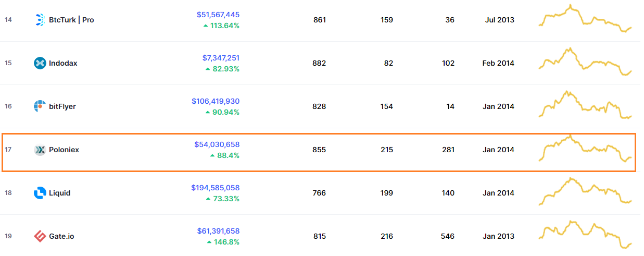644x256 pixels.
Task: Click rank number 14
Action: point(8,20)
